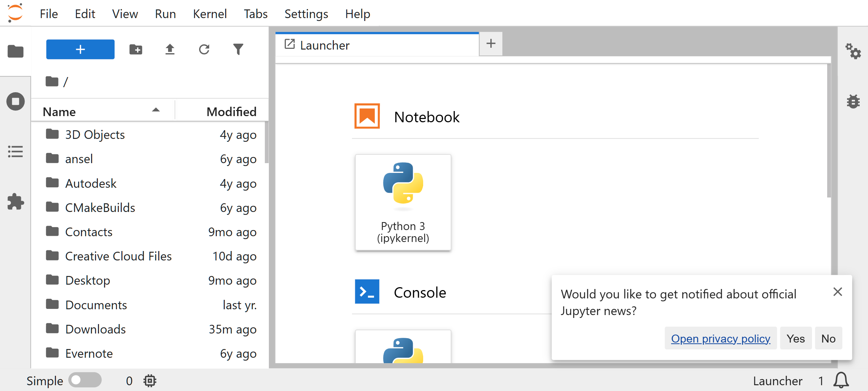Click the New Folder icon

pyautogui.click(x=136, y=49)
